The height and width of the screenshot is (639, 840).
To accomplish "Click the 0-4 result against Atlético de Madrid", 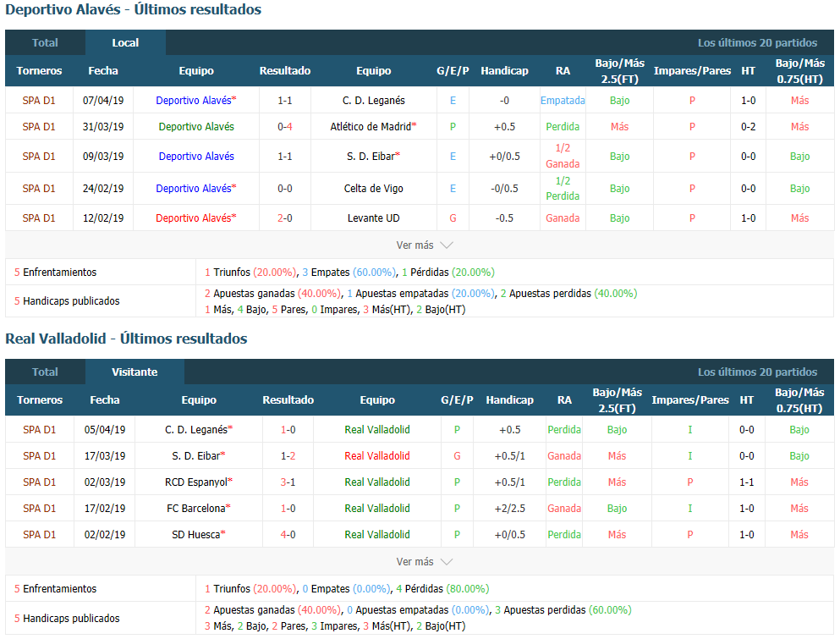I will tap(285, 126).
